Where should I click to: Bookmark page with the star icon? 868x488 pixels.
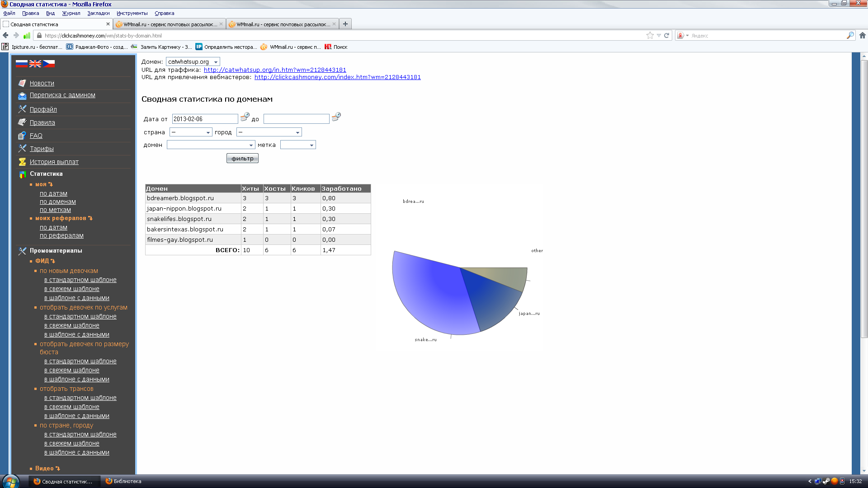[650, 35]
